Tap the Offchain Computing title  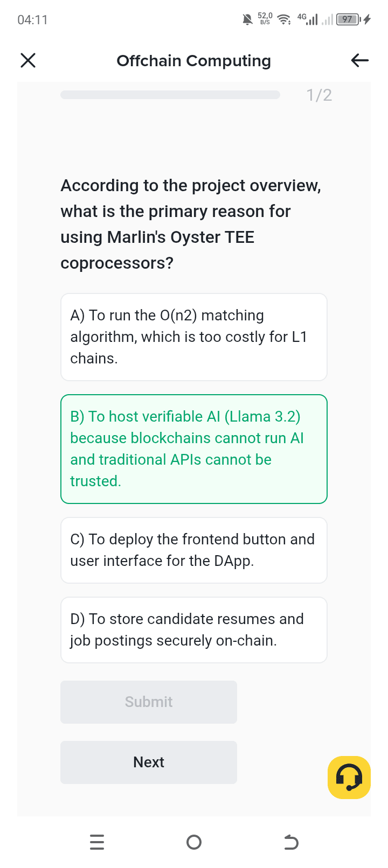[x=194, y=61]
